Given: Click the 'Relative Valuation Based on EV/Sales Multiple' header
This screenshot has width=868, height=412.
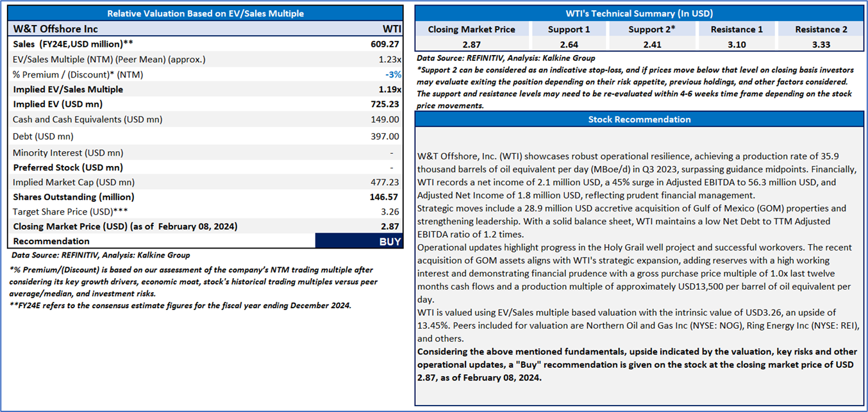Looking at the screenshot, I should tap(205, 13).
